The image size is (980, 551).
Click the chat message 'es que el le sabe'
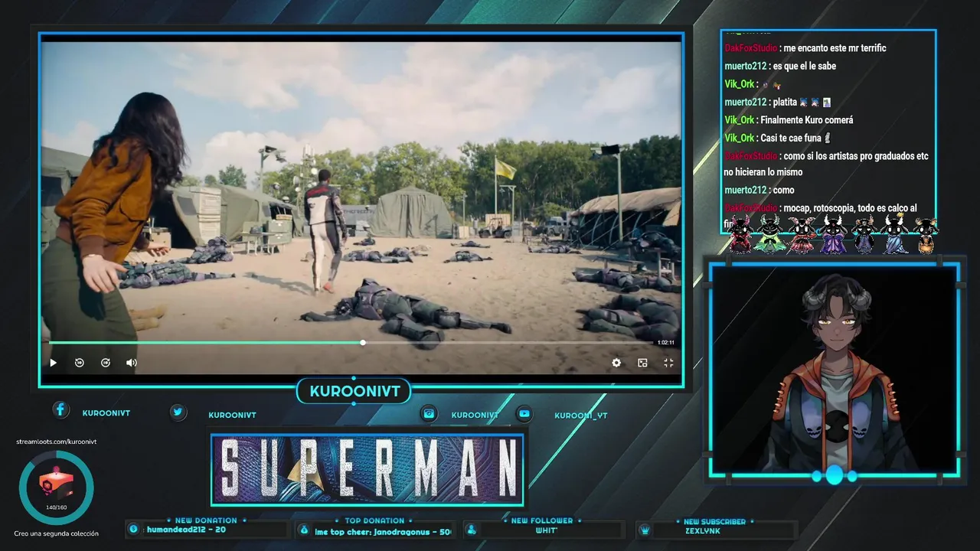tap(805, 67)
